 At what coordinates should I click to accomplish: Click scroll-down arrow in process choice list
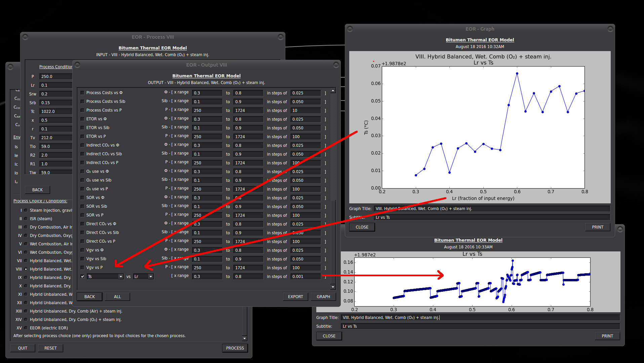(x=244, y=338)
